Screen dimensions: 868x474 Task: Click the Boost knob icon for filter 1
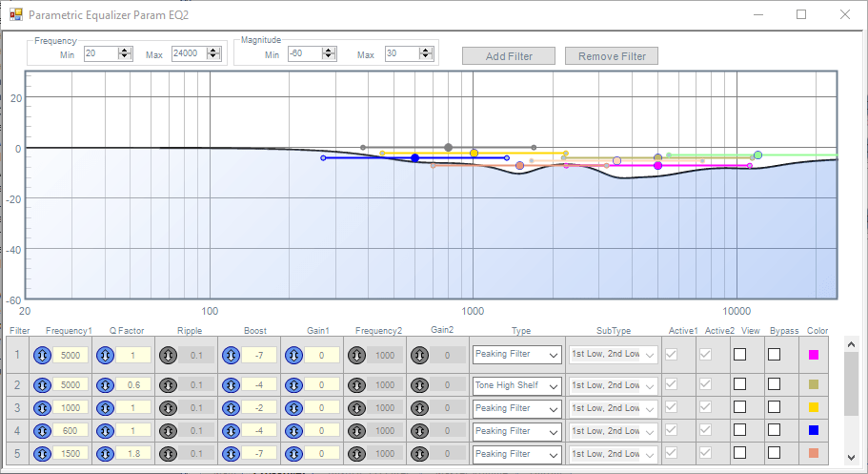[x=231, y=355]
